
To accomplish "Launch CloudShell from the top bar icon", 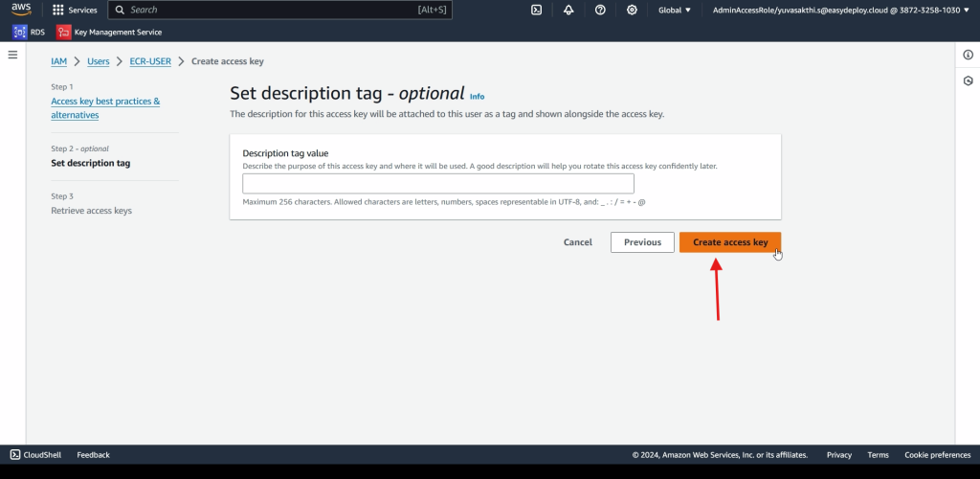I will click(537, 10).
